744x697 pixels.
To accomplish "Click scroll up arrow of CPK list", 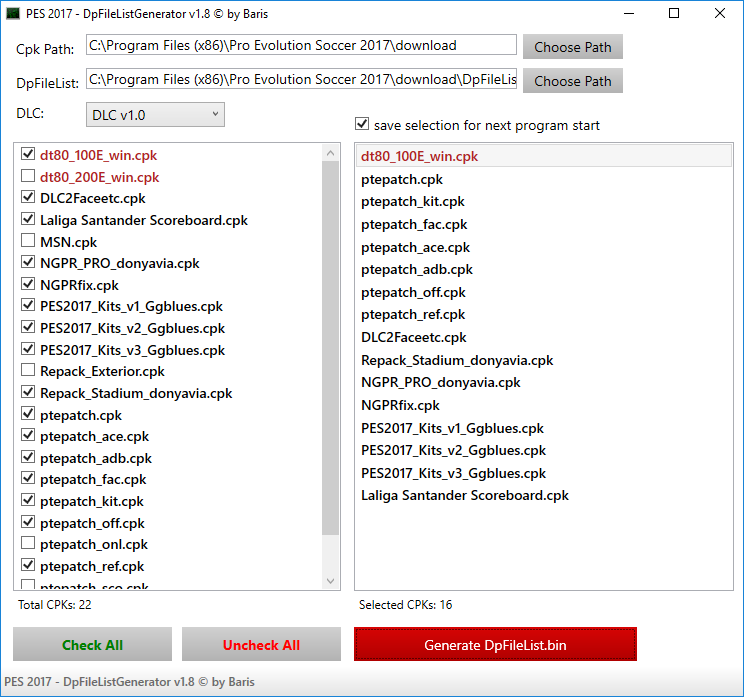I will [331, 153].
